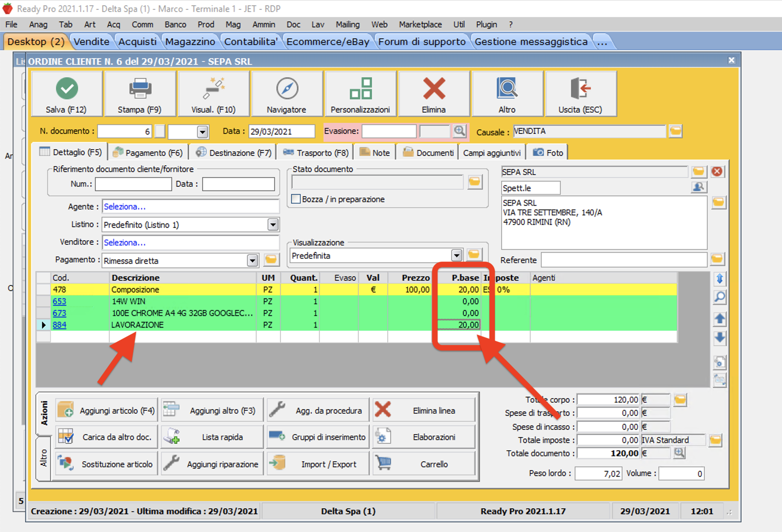
Task: Click the vertical double-arrow expand grid icon
Action: (x=720, y=279)
